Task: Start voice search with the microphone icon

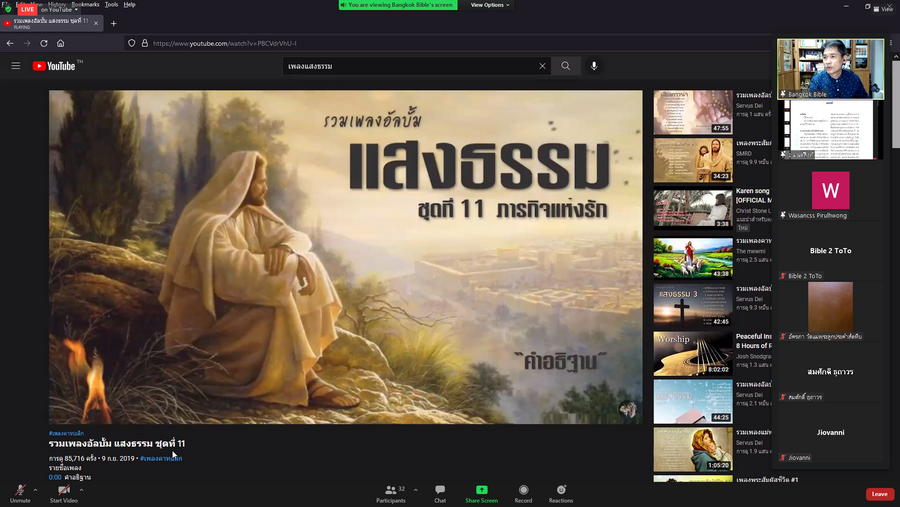Action: (594, 66)
